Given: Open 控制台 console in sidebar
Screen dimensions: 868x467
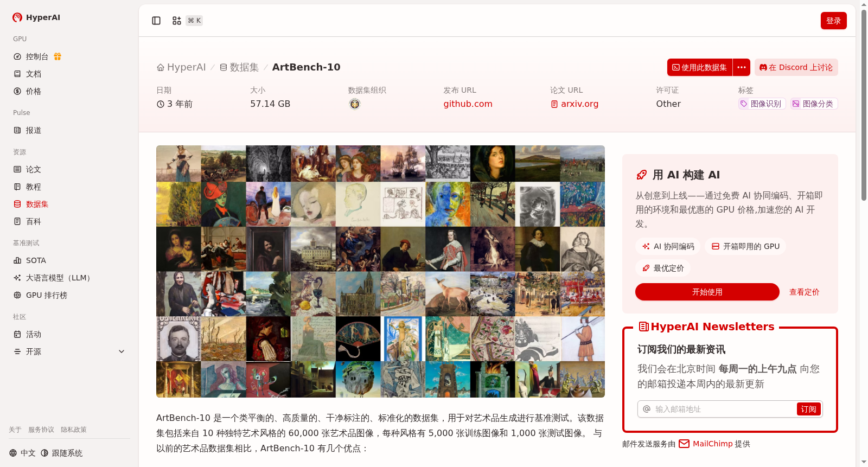Looking at the screenshot, I should tap(37, 56).
